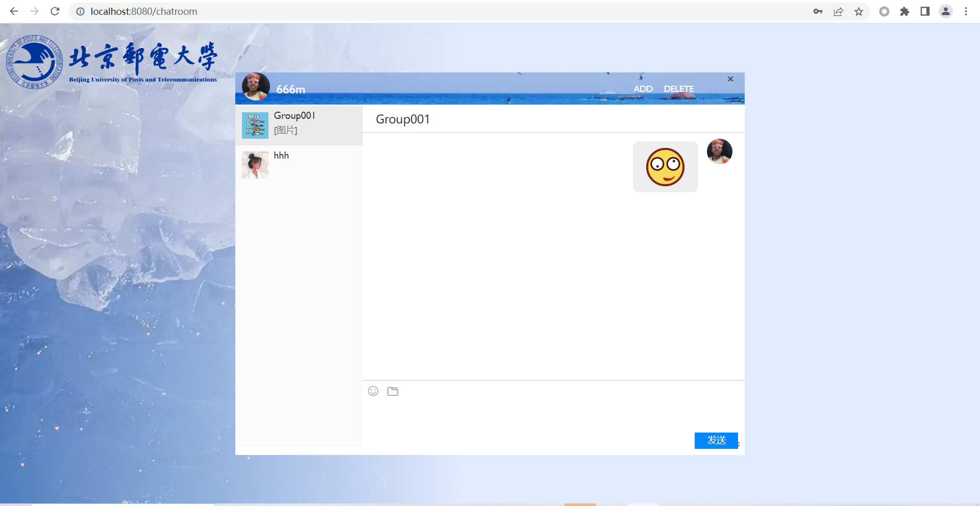Click the 666m user avatar in header
The image size is (980, 506).
[x=256, y=87]
